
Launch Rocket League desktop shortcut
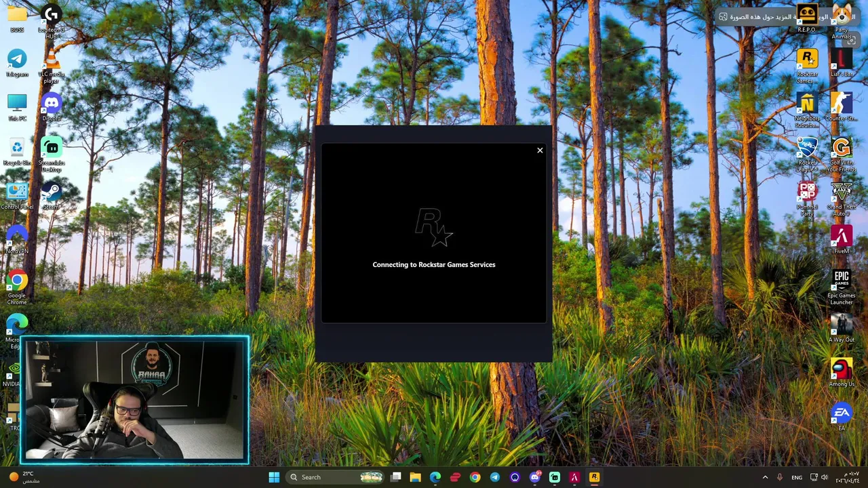tap(807, 155)
